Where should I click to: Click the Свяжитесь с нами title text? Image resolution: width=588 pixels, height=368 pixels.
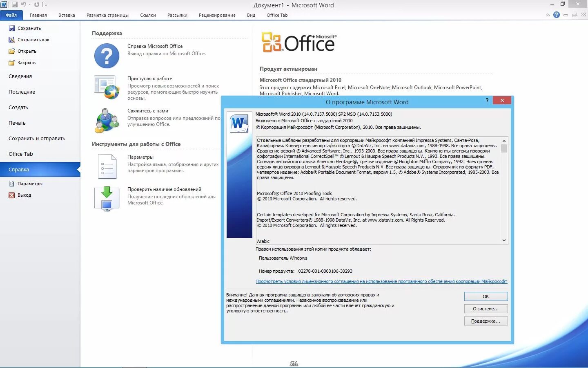[148, 111]
